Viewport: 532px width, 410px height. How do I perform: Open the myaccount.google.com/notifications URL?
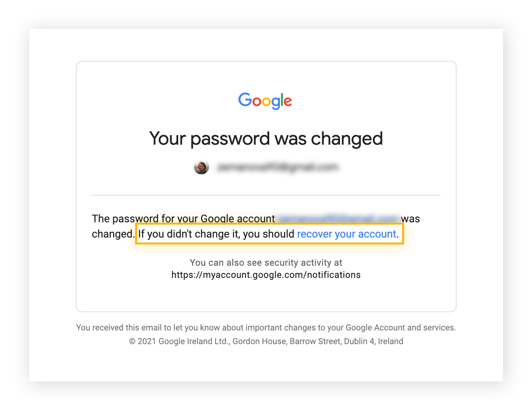(266, 275)
